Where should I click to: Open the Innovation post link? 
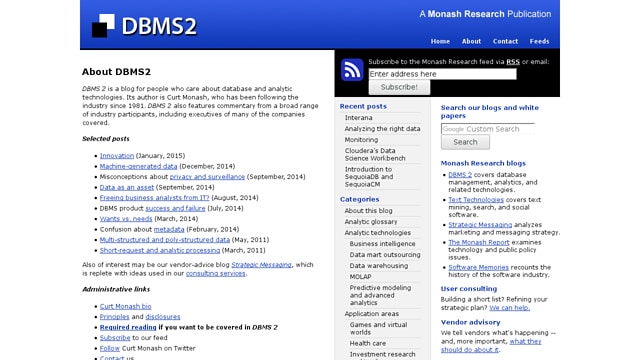click(117, 156)
